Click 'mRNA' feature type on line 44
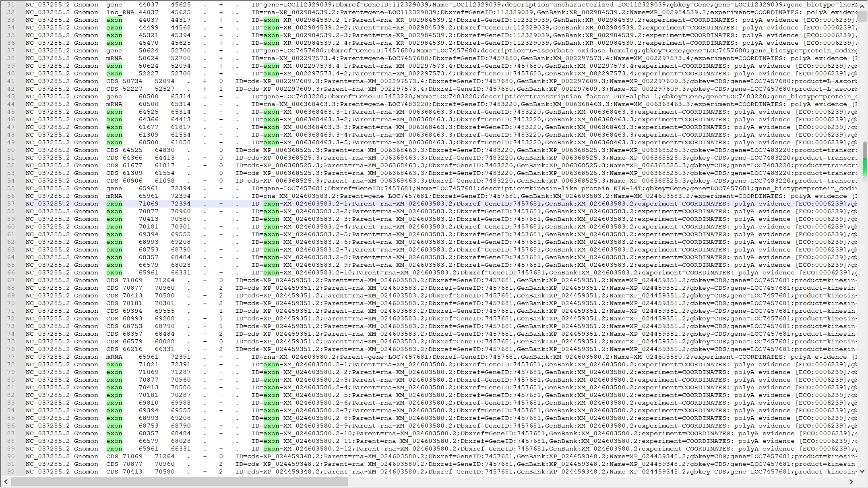868x488 pixels. (114, 104)
